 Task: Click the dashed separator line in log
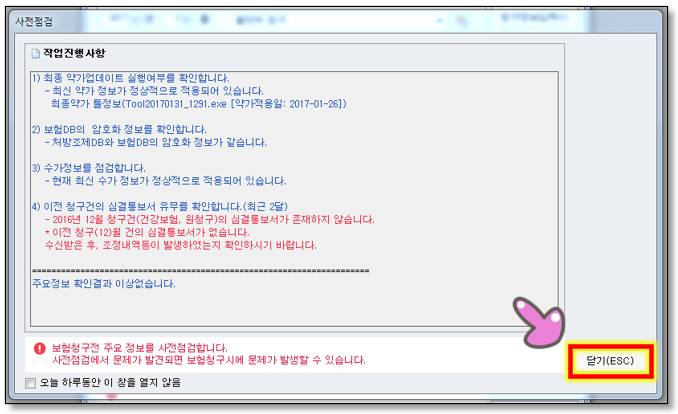click(x=201, y=271)
